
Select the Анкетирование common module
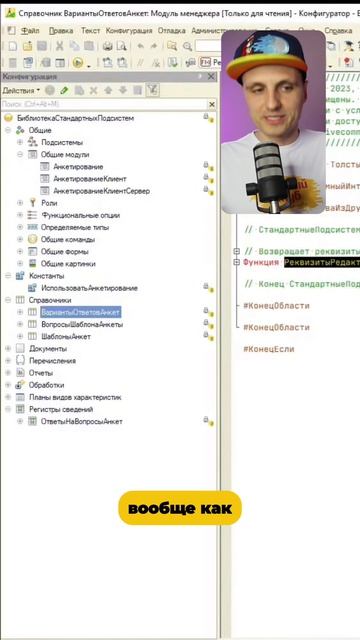click(78, 167)
